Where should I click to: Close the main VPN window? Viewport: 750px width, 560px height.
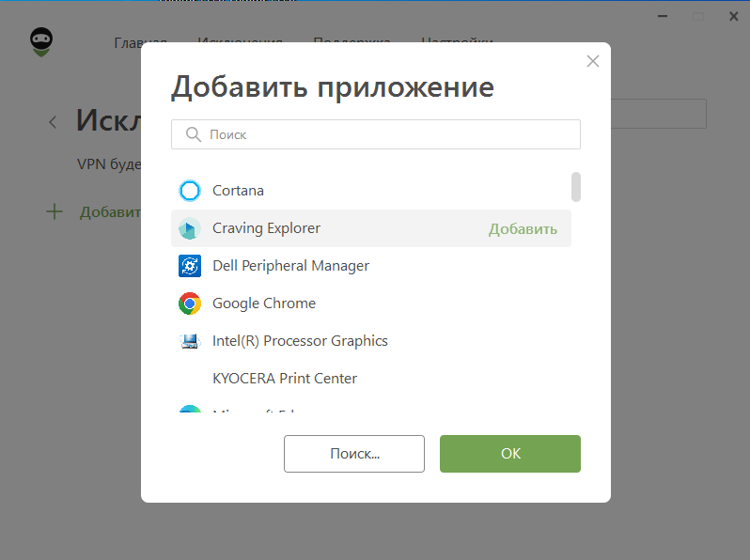[734, 16]
